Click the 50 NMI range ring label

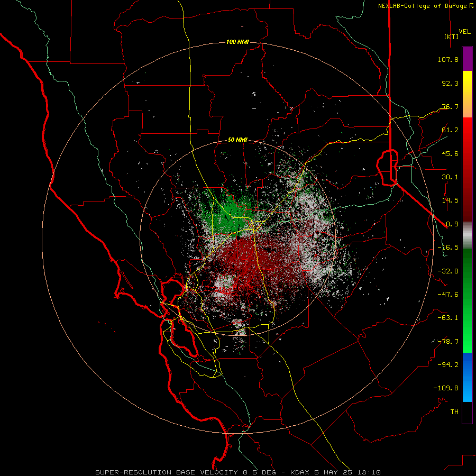pos(237,140)
